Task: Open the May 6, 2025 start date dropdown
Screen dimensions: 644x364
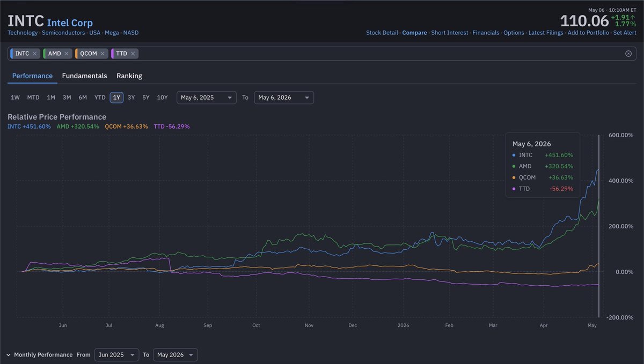Action: pos(207,98)
